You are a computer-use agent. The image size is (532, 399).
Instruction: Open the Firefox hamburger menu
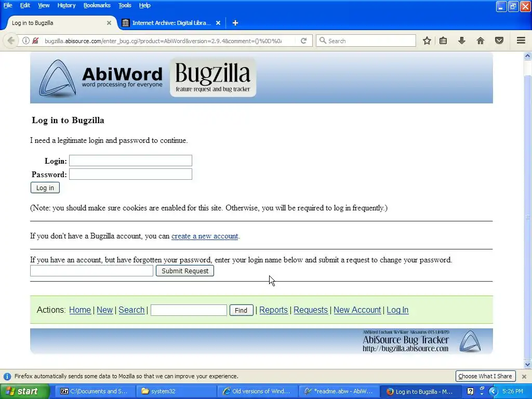coord(521,41)
